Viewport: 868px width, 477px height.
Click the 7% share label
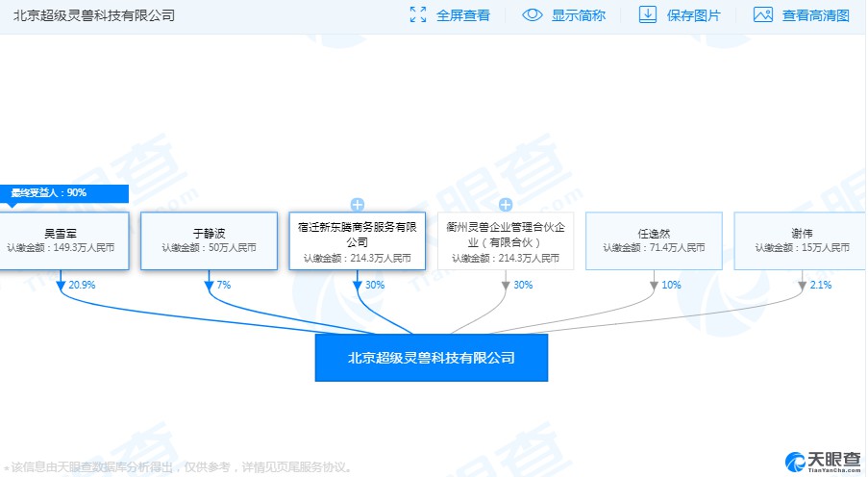224,285
